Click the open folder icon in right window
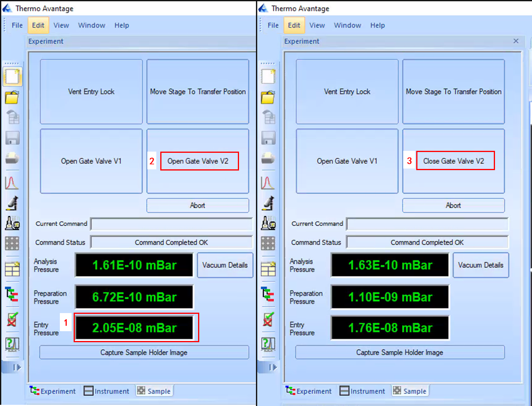 (x=268, y=97)
